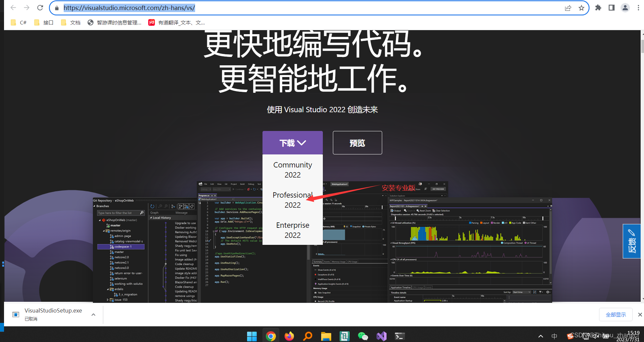Screen dimensions: 644x342
Task: Select Community 2022 from download menu
Action: [x=292, y=169]
